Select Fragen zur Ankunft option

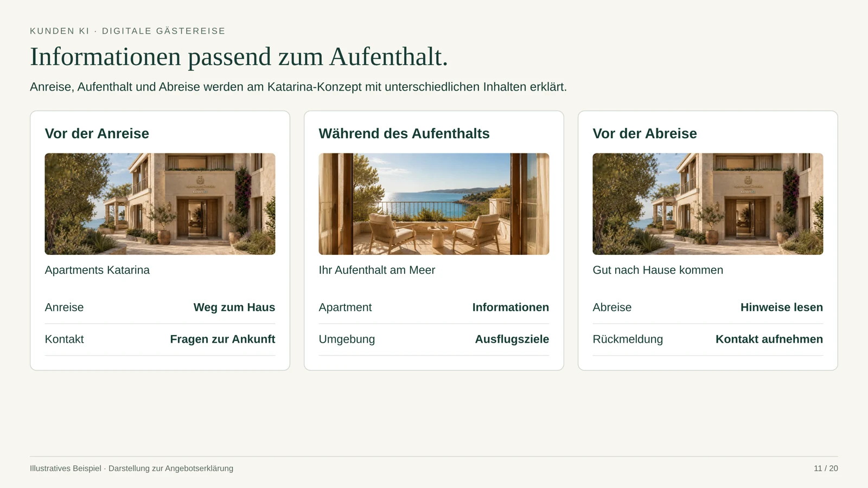(x=222, y=339)
